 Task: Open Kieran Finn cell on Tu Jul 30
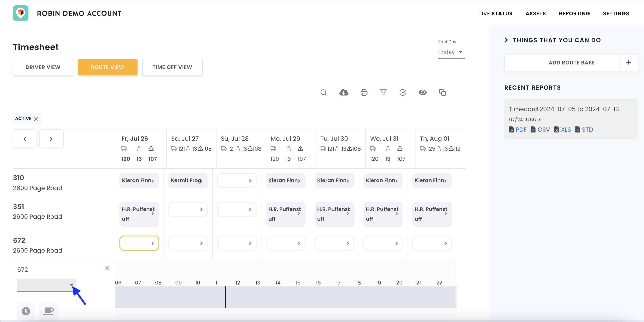[334, 180]
